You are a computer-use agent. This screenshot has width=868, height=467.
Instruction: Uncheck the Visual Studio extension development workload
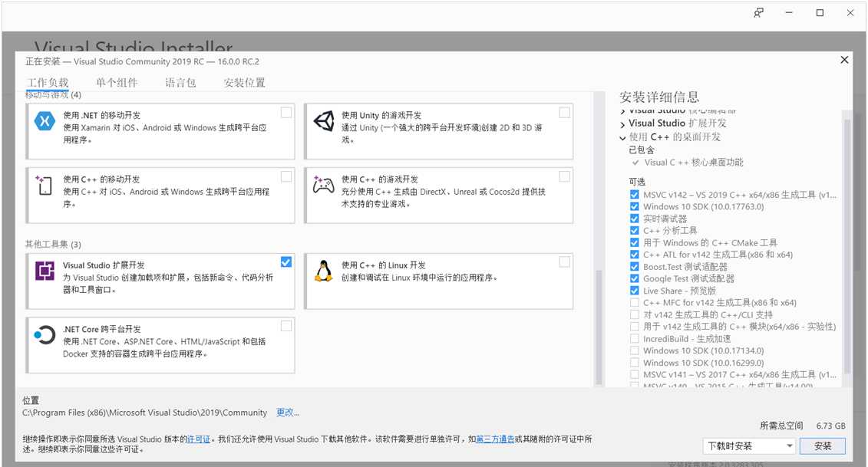point(286,262)
